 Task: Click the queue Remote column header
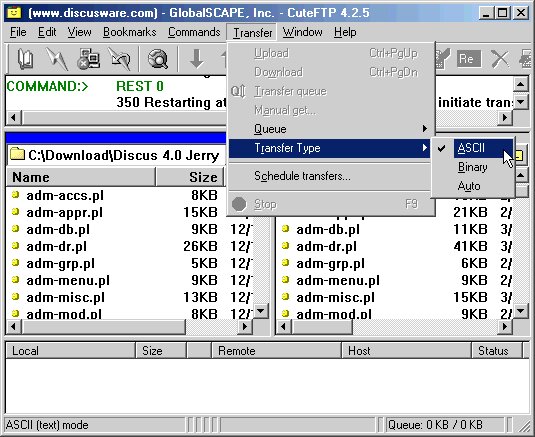276,351
